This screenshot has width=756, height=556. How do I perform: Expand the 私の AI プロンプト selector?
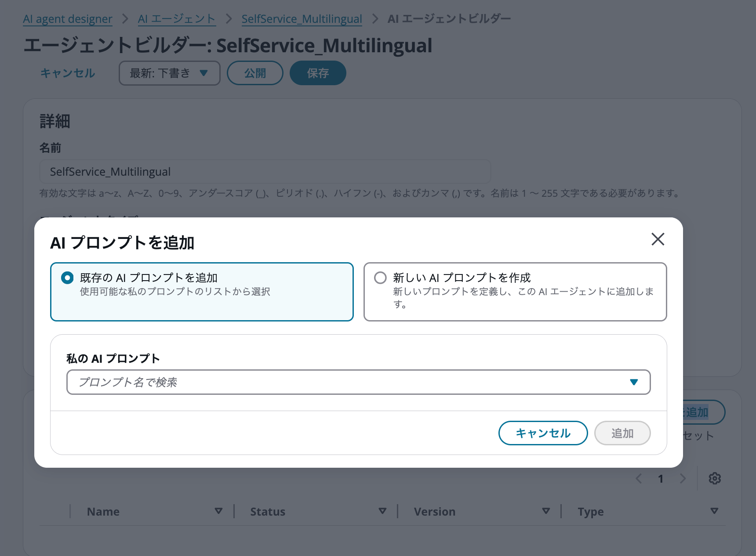point(634,382)
